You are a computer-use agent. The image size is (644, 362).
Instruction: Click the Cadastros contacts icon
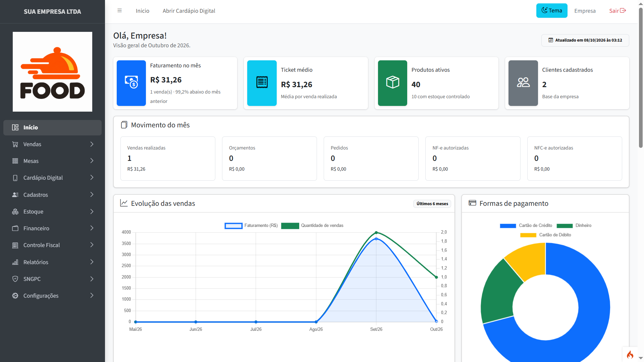pos(15,195)
